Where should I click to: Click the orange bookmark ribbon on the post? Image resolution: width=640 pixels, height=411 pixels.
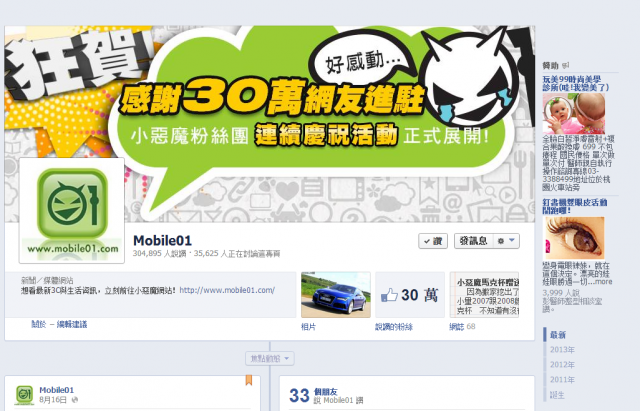pyautogui.click(x=249, y=380)
